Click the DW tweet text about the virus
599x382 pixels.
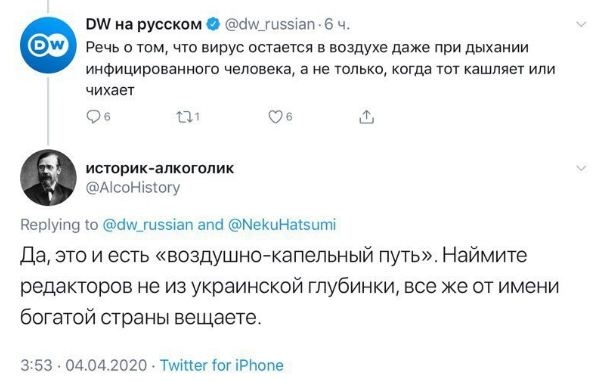320,69
